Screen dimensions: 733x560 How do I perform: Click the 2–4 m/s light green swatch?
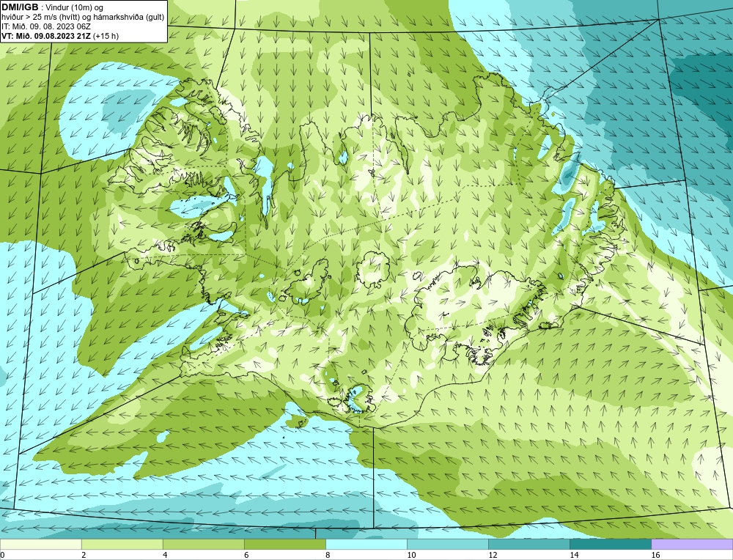tap(122, 544)
